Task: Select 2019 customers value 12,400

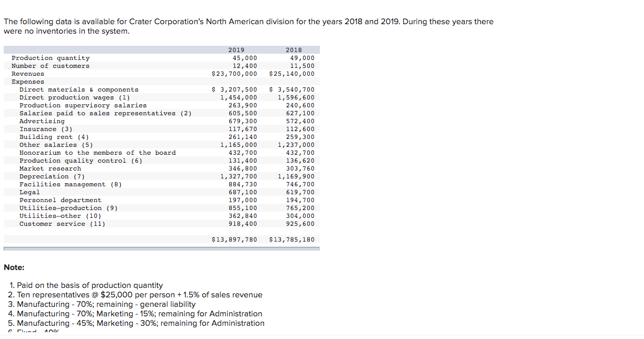Action: pos(245,66)
